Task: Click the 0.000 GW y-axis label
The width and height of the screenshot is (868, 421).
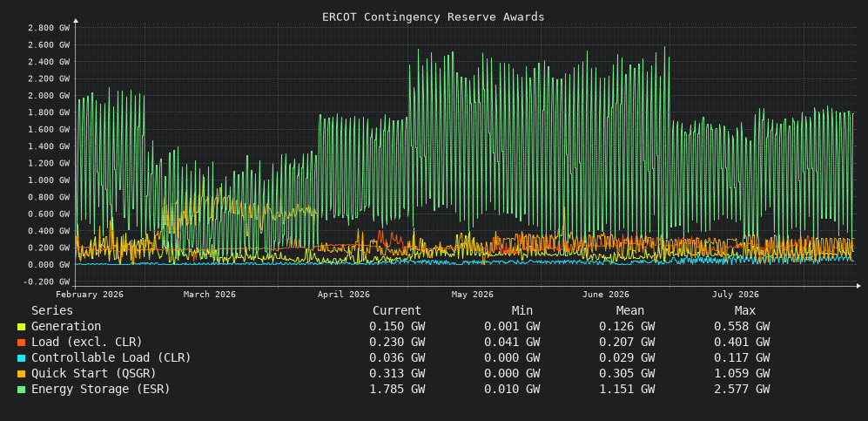Action: pyautogui.click(x=48, y=265)
